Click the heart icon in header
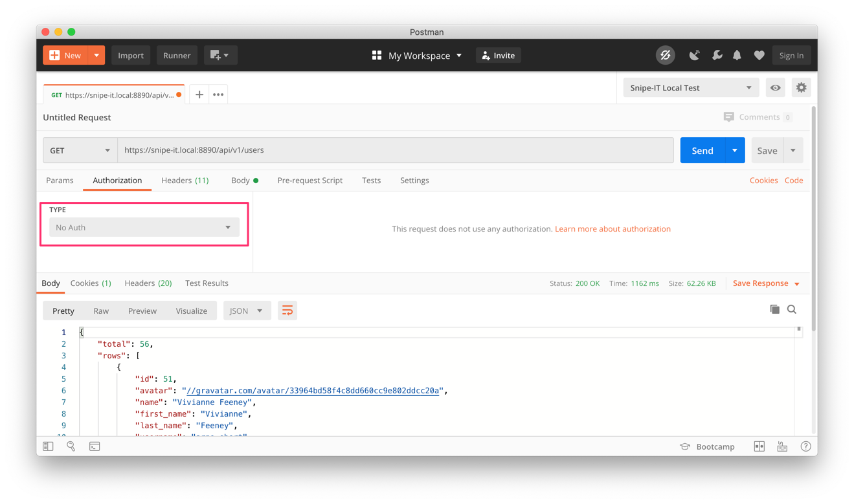854x504 pixels. click(759, 56)
